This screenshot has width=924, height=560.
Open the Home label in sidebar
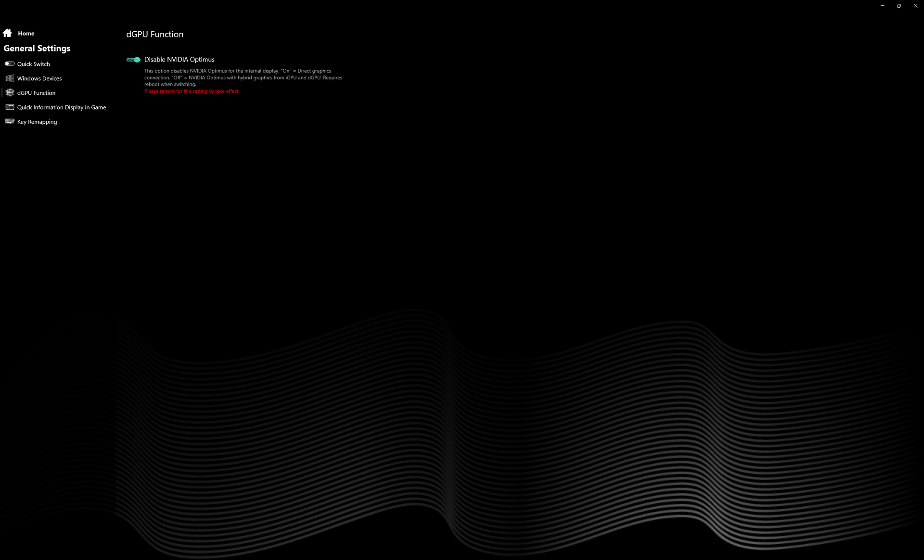(26, 34)
